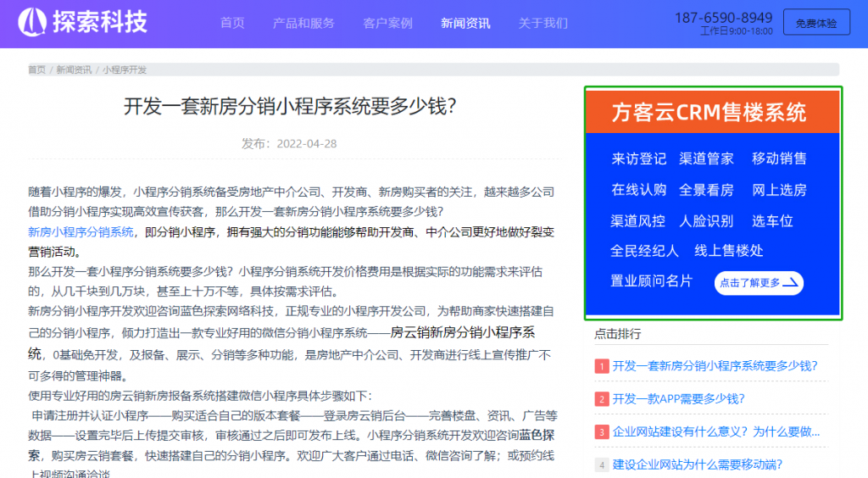Screen dimensions: 868x478
Task: Click 网上选房 in the CRM banner
Action: tap(780, 191)
